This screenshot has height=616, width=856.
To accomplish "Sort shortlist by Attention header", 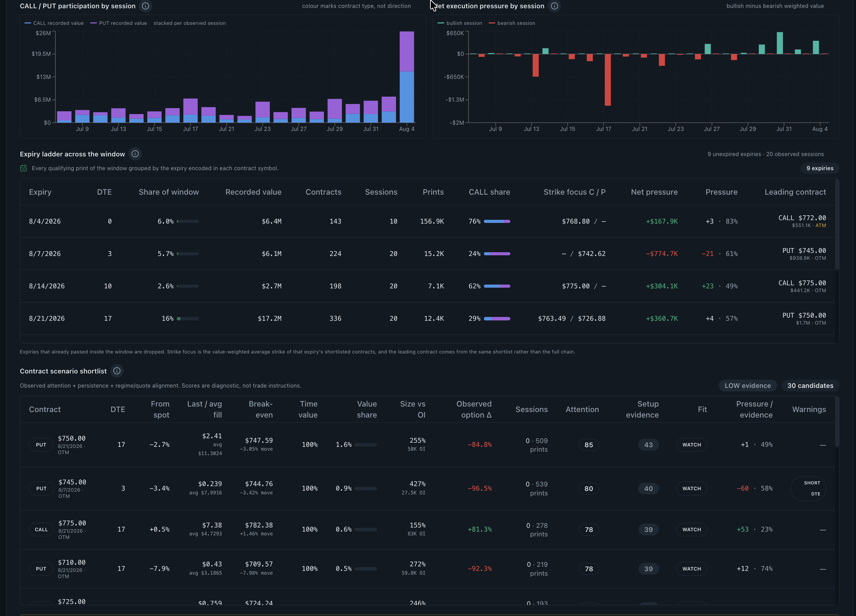I will click(x=582, y=409).
